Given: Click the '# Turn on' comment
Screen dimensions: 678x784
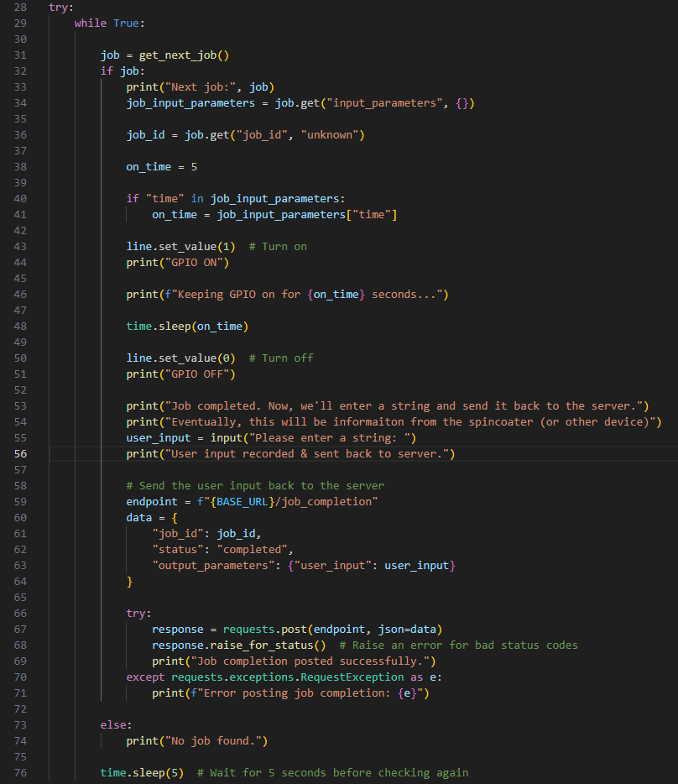Looking at the screenshot, I should coord(278,247).
